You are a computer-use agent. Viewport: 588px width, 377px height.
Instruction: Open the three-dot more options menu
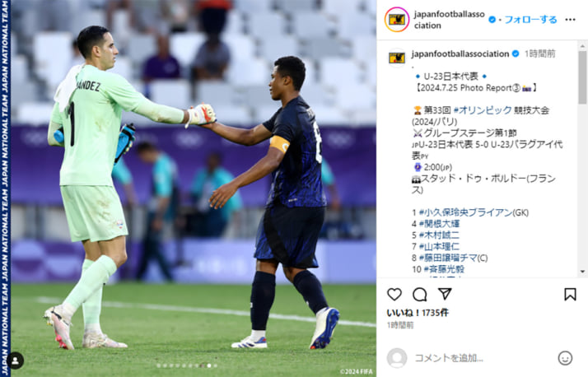570,20
